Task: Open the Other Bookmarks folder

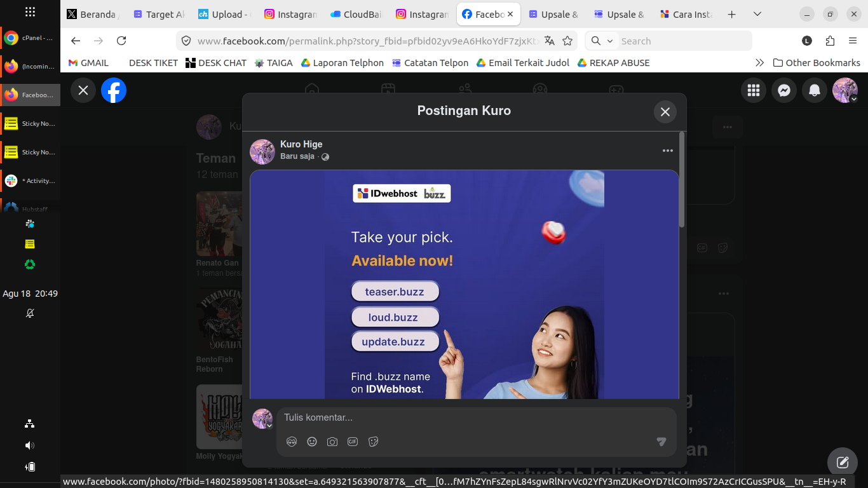Action: tap(817, 63)
